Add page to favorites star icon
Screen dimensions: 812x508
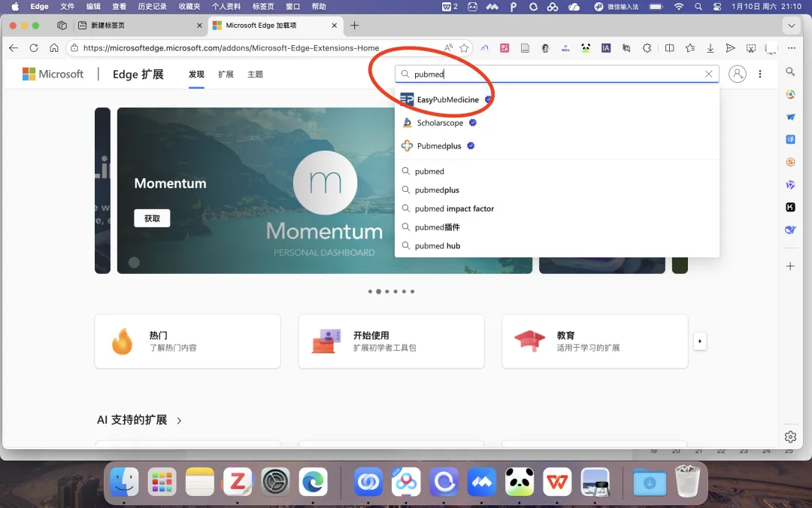point(464,47)
